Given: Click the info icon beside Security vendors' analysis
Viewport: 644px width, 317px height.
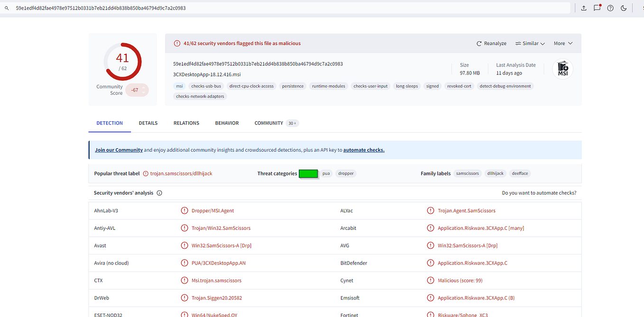Looking at the screenshot, I should coord(159,193).
